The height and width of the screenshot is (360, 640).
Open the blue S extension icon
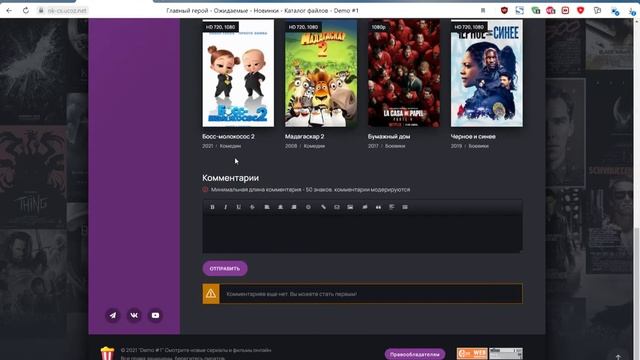point(520,11)
